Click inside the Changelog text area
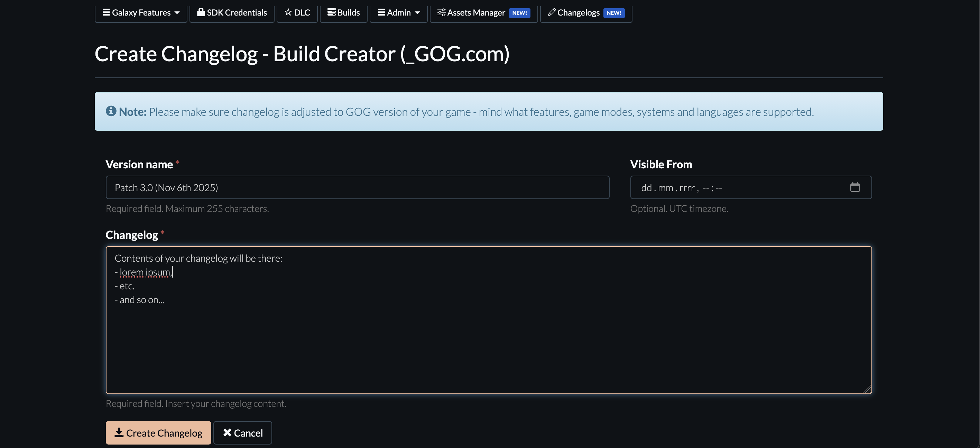This screenshot has width=980, height=448. (489, 319)
